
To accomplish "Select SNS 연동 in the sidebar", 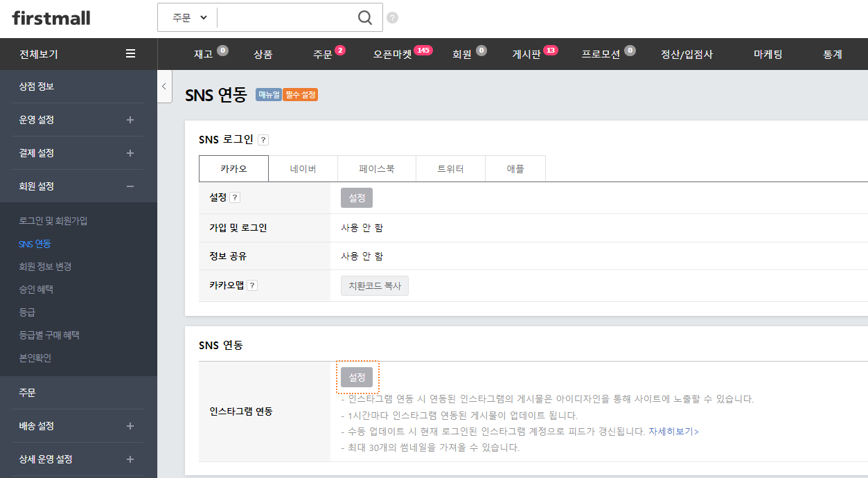I will pos(35,244).
